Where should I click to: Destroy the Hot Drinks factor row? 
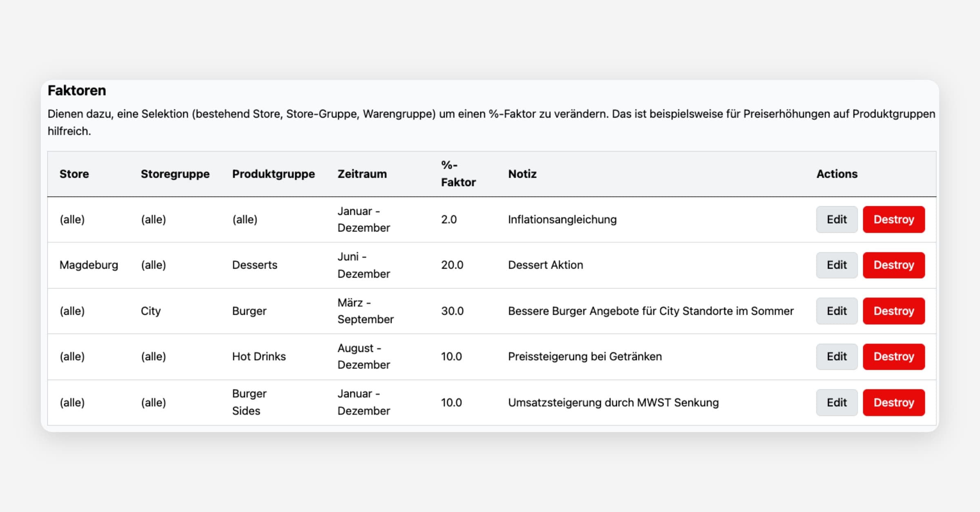click(x=894, y=356)
